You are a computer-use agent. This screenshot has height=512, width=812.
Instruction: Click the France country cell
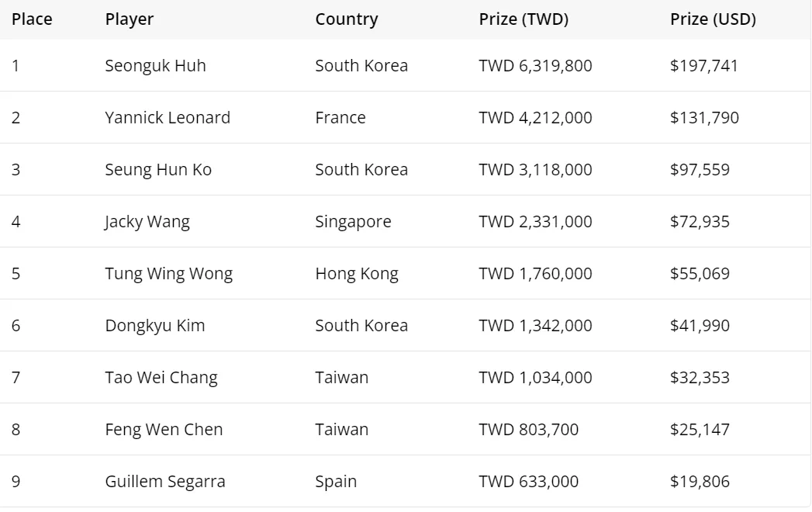click(x=340, y=118)
